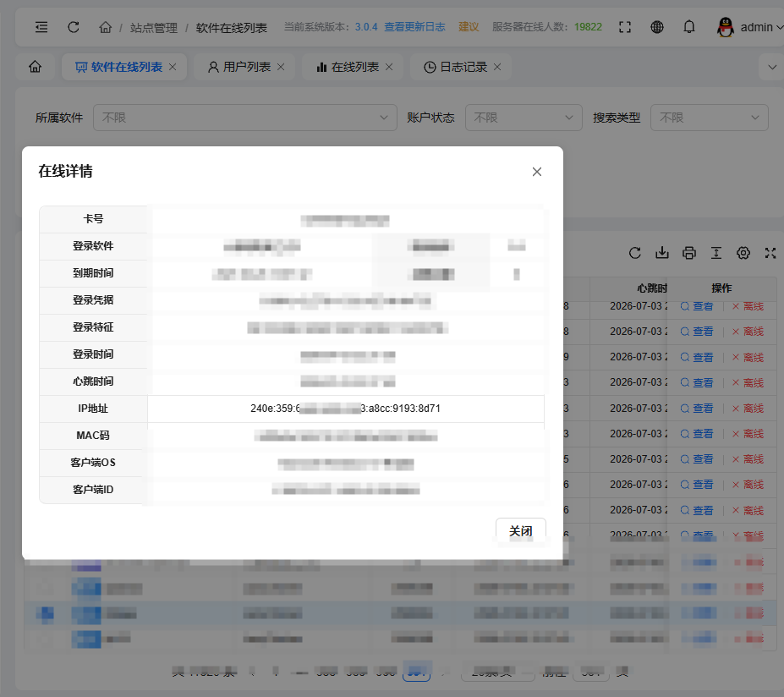Click the 客户端OS label in dialog
The image size is (784, 697).
click(94, 463)
